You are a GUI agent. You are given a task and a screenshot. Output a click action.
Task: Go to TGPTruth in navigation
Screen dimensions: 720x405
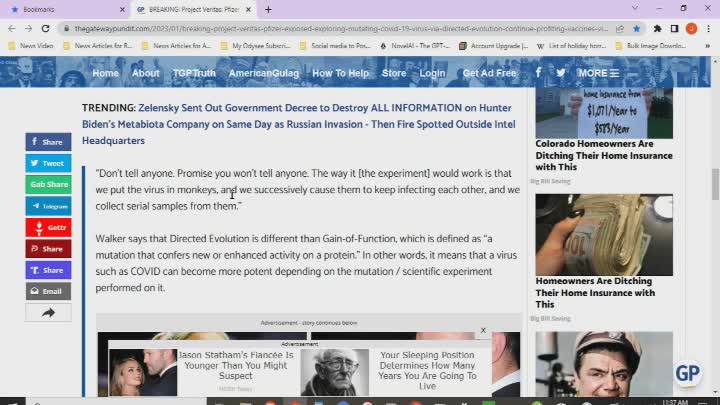coord(194,73)
